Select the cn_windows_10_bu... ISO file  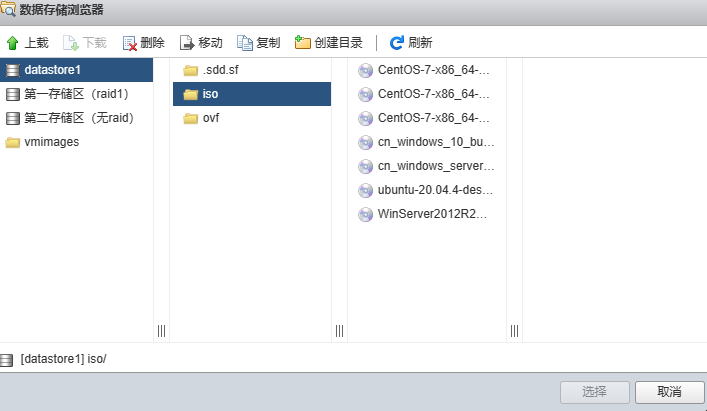(x=427, y=142)
